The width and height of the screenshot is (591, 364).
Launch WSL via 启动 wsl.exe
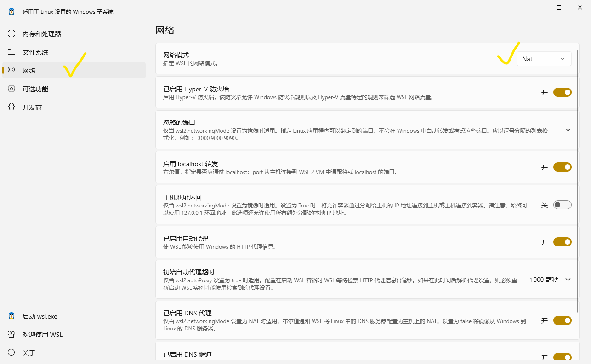40,316
